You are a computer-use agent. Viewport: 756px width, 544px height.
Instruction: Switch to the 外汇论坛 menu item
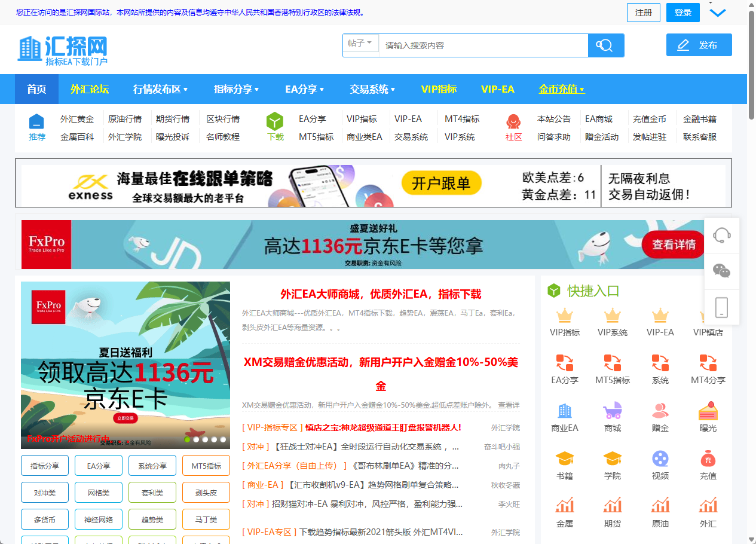coord(90,88)
